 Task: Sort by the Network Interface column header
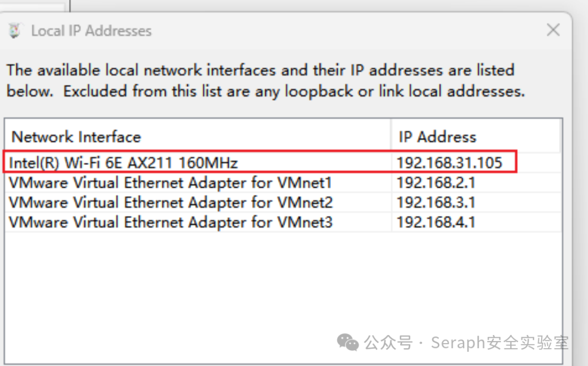(198, 137)
